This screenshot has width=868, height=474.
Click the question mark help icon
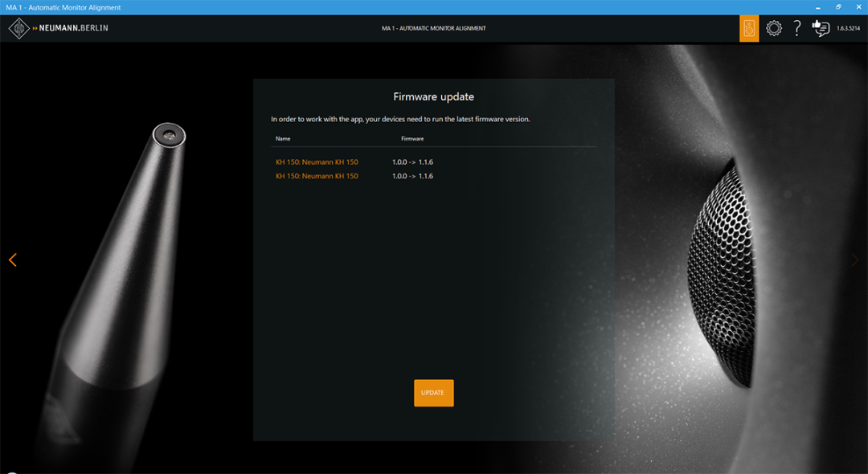coord(796,28)
